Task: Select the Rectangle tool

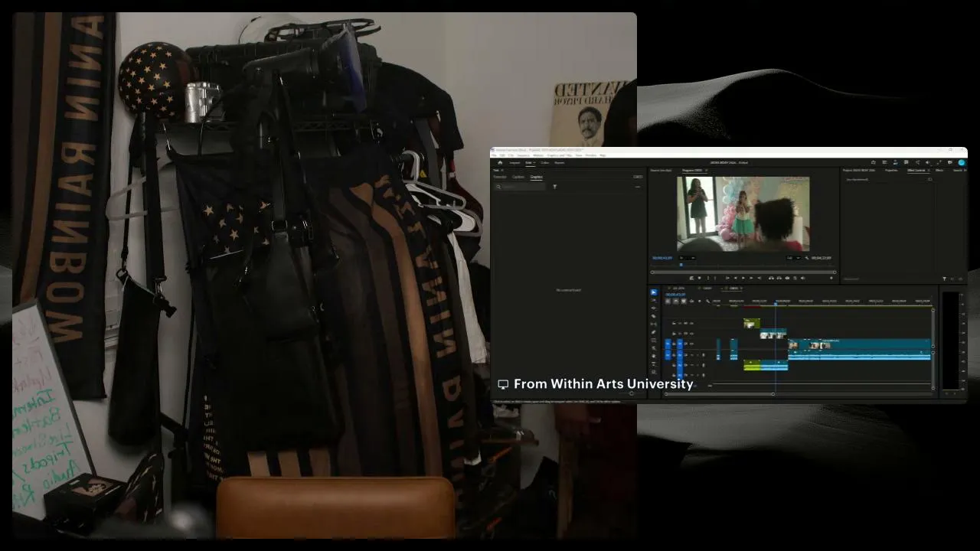Action: pos(654,340)
